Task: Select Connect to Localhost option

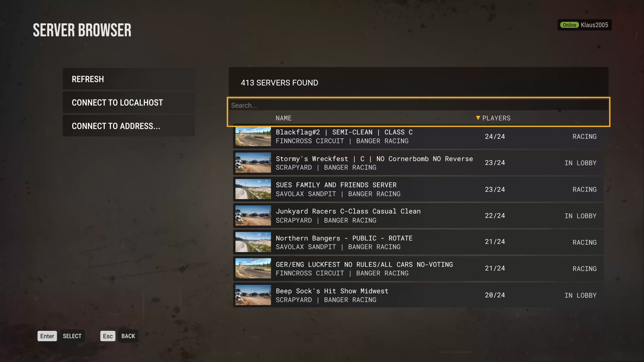Action: 128,103
